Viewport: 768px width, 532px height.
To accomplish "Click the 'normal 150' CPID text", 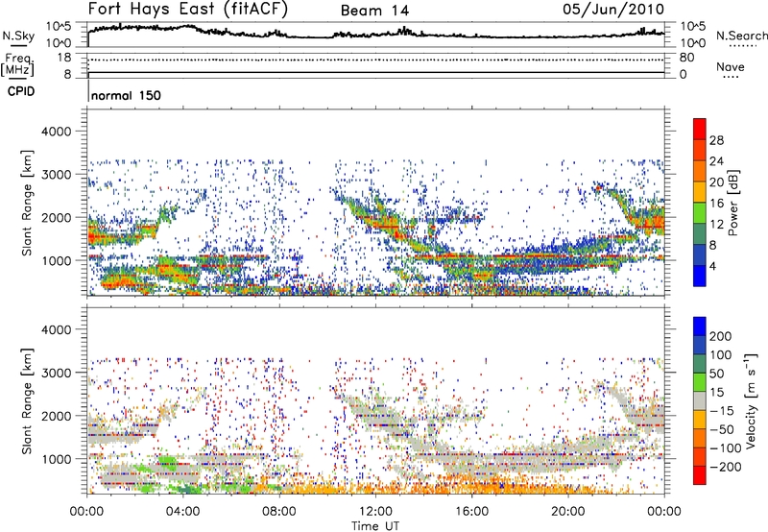I will [x=127, y=95].
